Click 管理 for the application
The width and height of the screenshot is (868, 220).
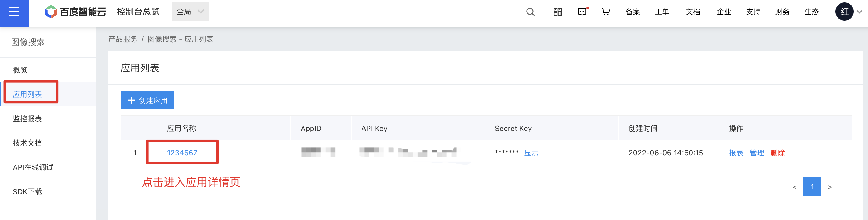pos(757,153)
